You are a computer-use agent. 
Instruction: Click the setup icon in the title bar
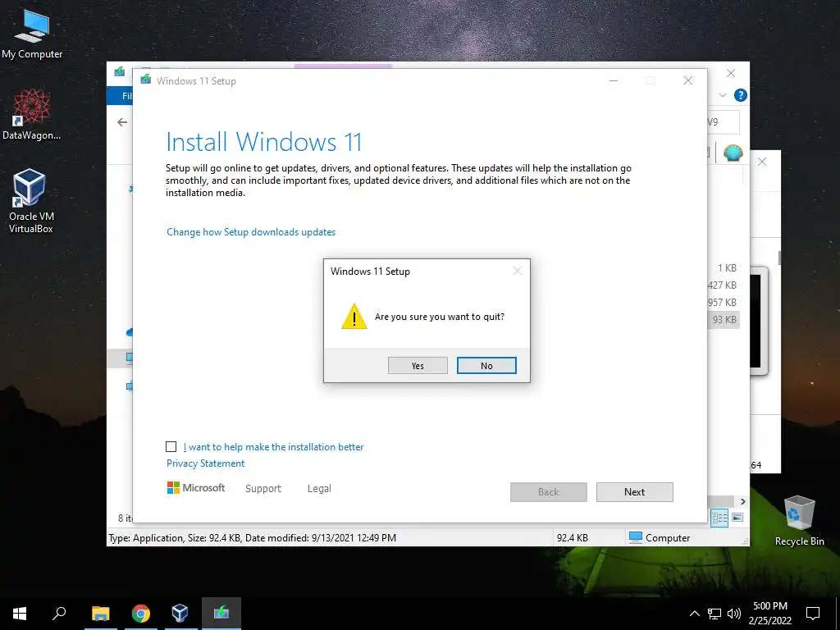(145, 80)
